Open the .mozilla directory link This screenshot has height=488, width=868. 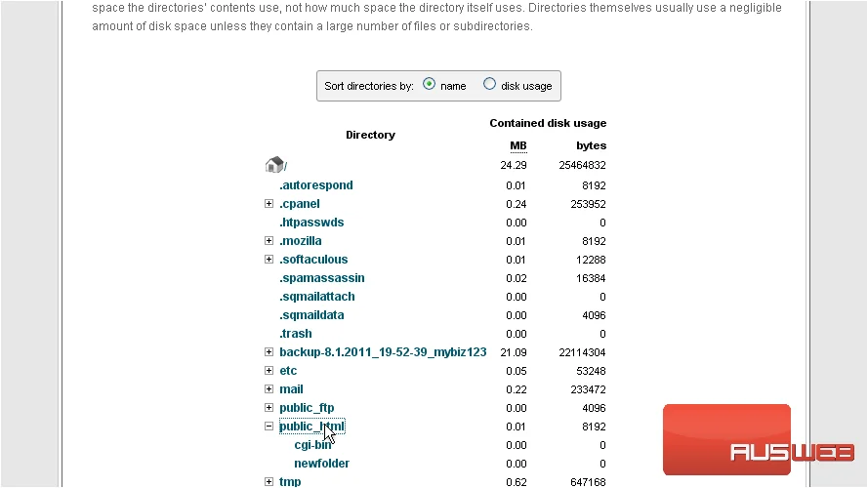[301, 241]
